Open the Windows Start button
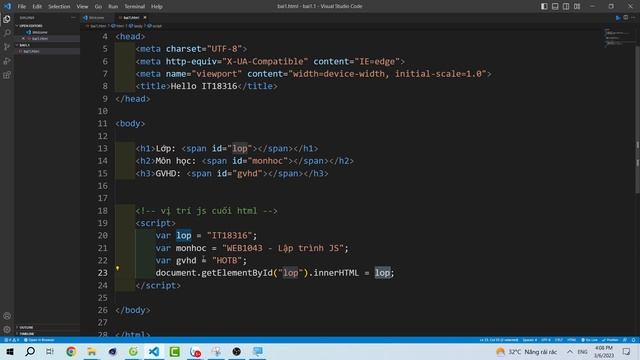 pos(10,351)
